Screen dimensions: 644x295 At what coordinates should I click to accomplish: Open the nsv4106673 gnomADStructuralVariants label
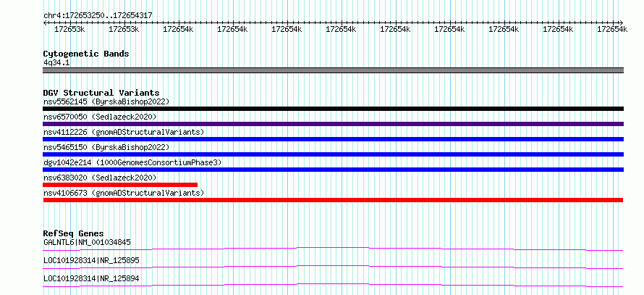click(124, 193)
